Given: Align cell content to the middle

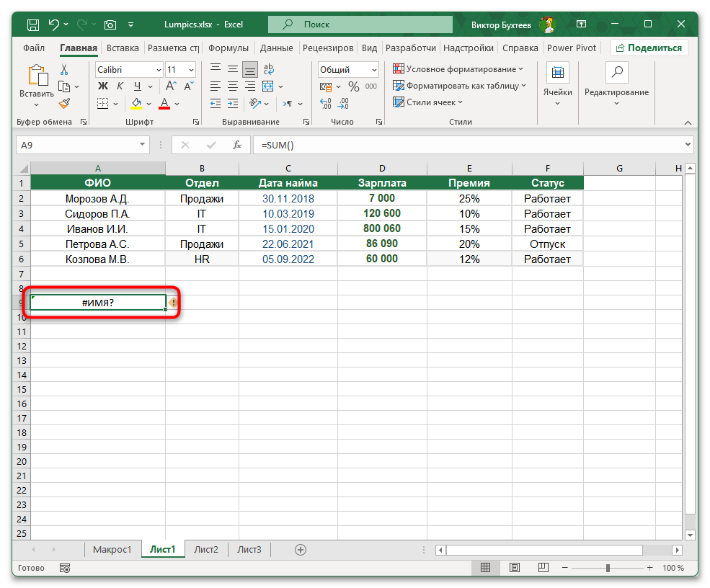Looking at the screenshot, I should click(233, 68).
